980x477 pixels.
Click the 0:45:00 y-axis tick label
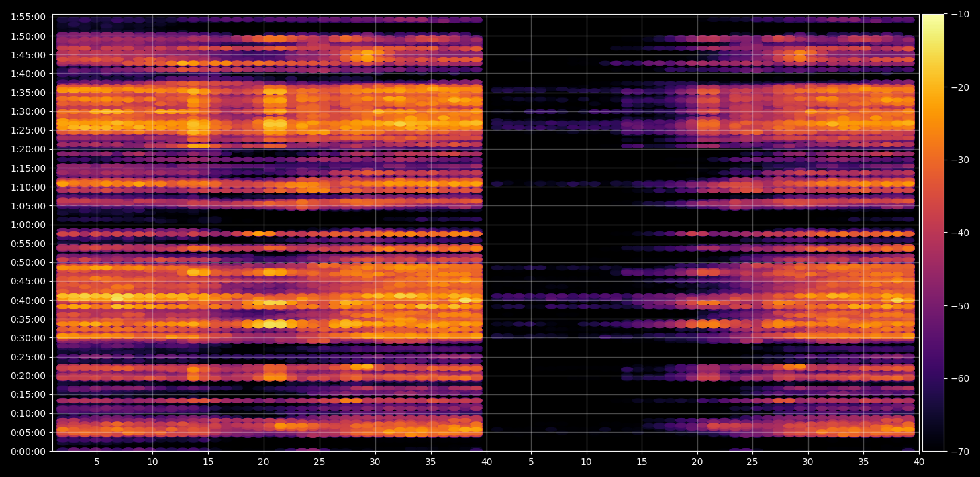pos(28,281)
